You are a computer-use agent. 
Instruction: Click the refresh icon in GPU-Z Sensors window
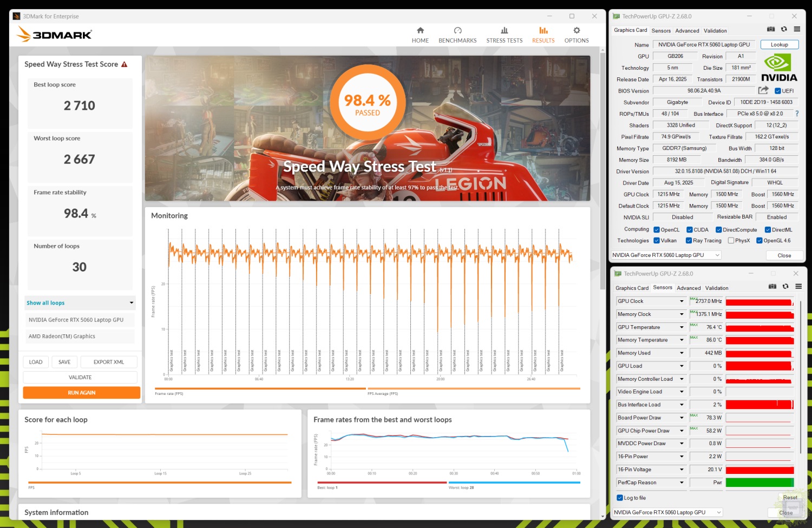(x=785, y=287)
